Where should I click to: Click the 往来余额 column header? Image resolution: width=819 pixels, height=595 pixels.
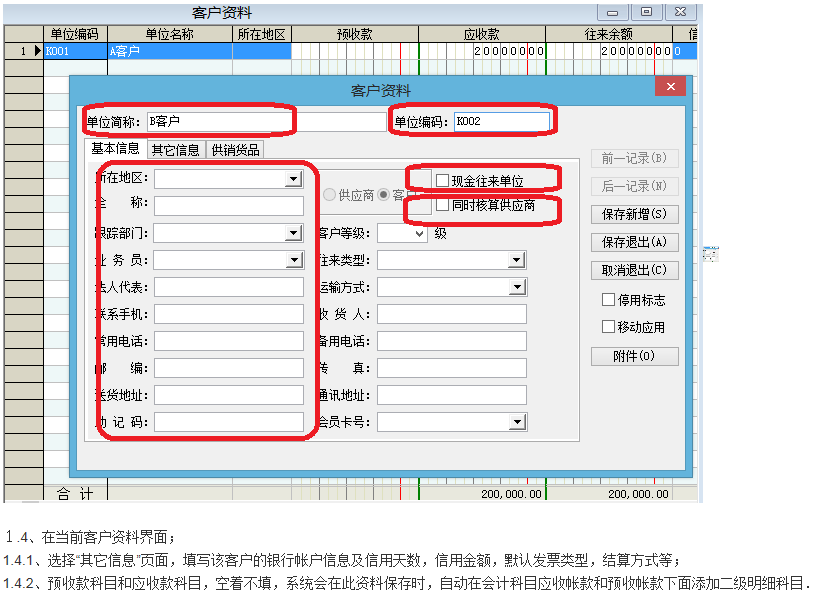(609, 34)
